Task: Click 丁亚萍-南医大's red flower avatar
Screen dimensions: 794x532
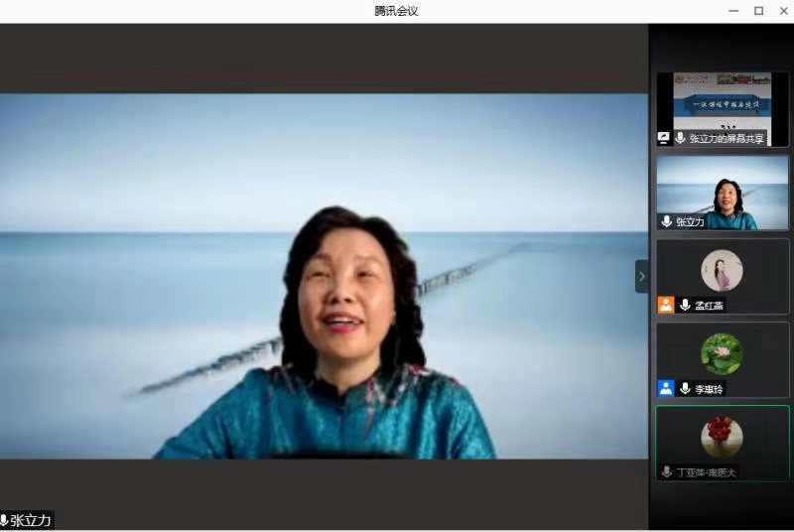Action: [722, 436]
